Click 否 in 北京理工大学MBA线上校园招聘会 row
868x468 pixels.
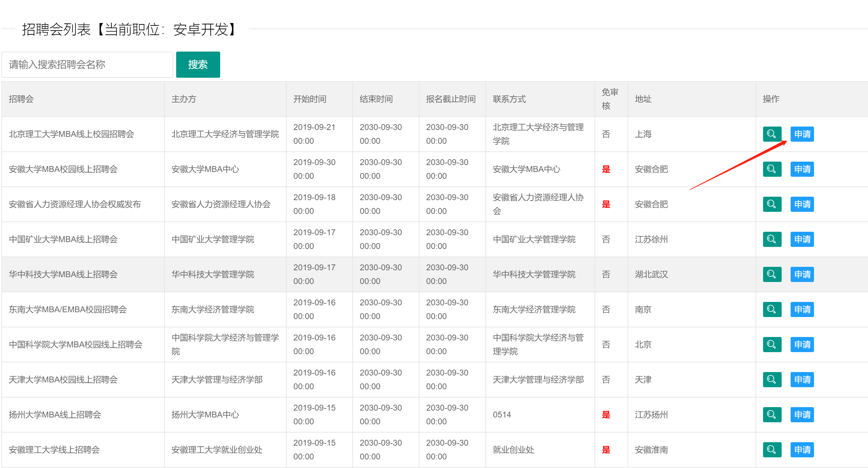[x=606, y=134]
